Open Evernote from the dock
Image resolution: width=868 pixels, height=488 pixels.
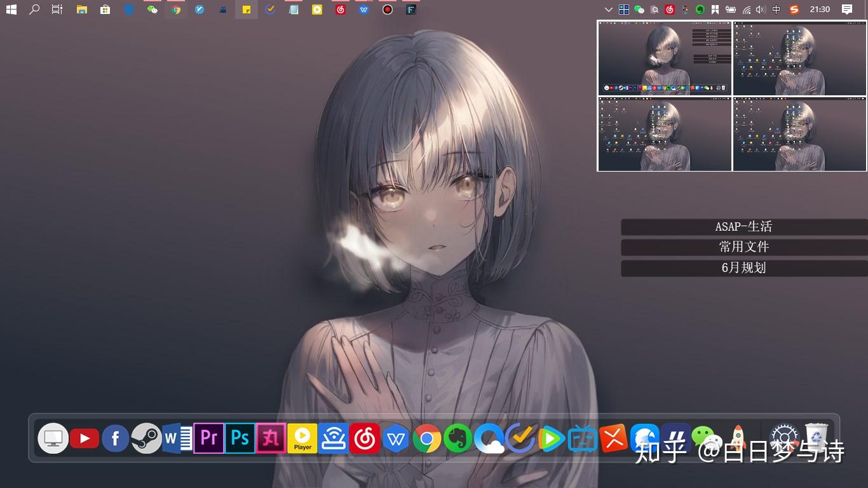pyautogui.click(x=458, y=438)
